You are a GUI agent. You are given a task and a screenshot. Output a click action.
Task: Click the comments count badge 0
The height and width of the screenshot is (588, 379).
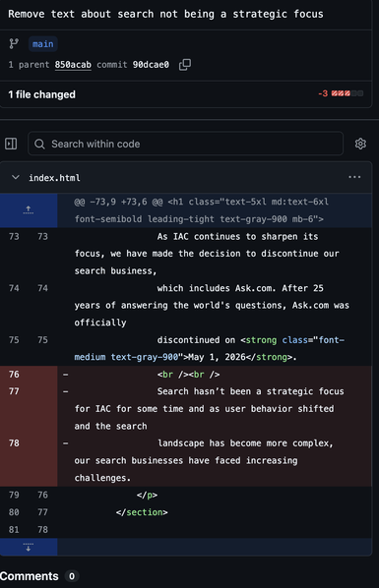pyautogui.click(x=71, y=576)
